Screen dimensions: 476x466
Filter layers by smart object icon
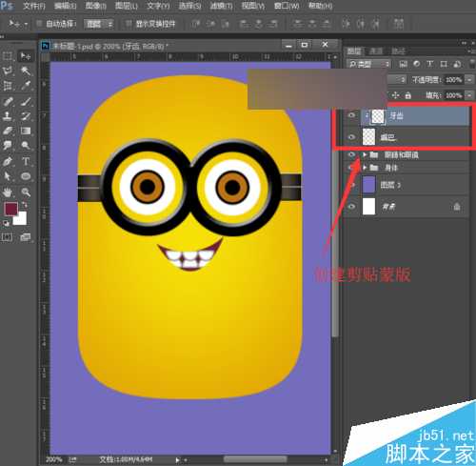point(457,64)
